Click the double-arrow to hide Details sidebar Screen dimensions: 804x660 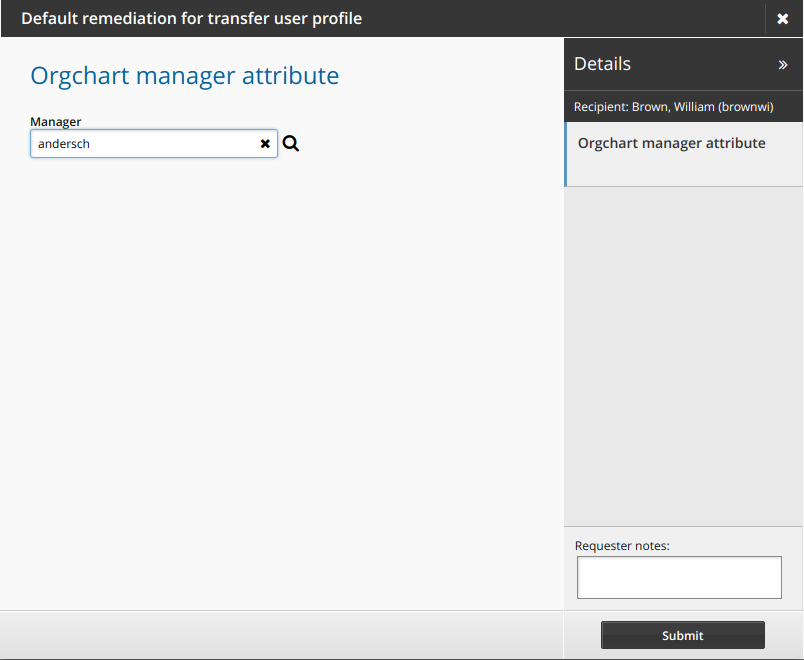[785, 63]
